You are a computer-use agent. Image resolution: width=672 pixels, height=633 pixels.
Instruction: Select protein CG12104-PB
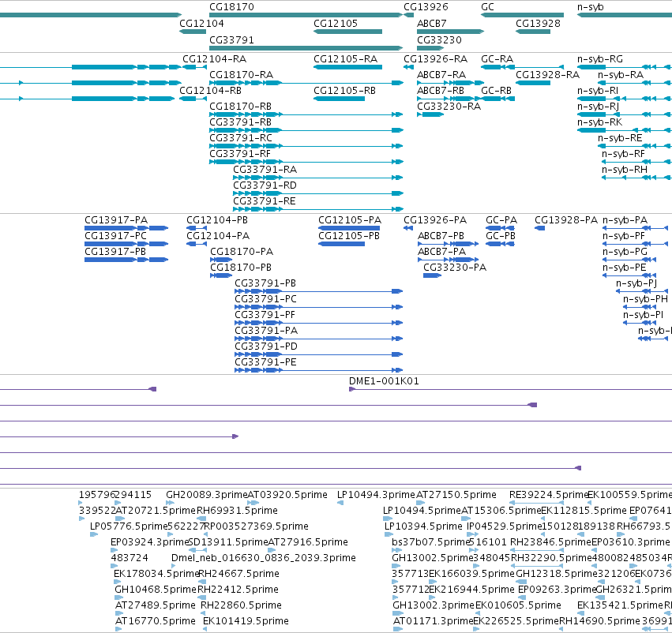(197, 228)
